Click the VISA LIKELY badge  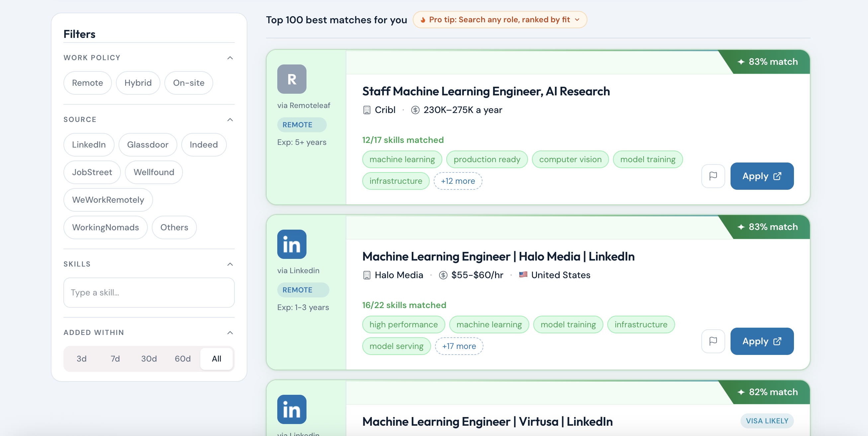(767, 421)
